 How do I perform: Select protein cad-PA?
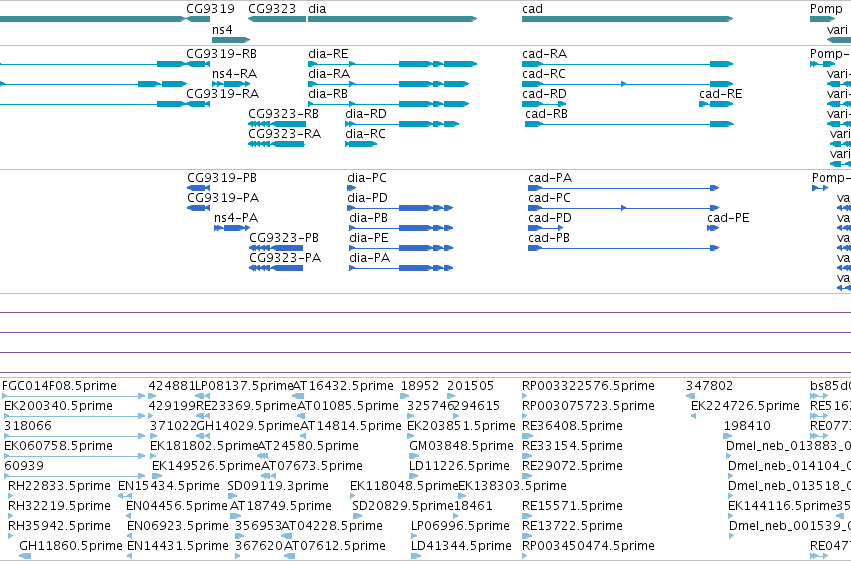pyautogui.click(x=624, y=188)
